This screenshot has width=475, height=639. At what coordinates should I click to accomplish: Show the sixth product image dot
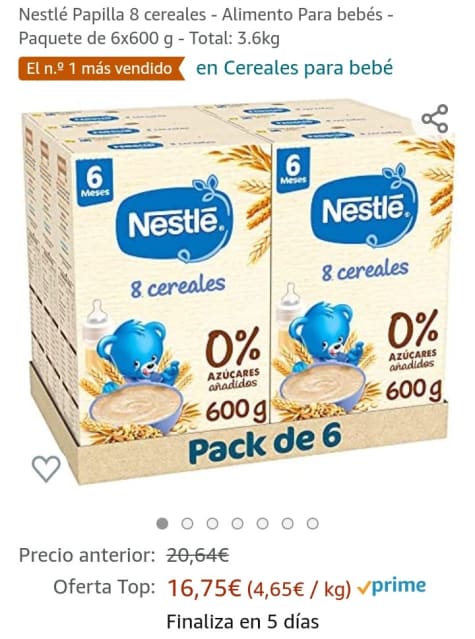click(x=288, y=523)
